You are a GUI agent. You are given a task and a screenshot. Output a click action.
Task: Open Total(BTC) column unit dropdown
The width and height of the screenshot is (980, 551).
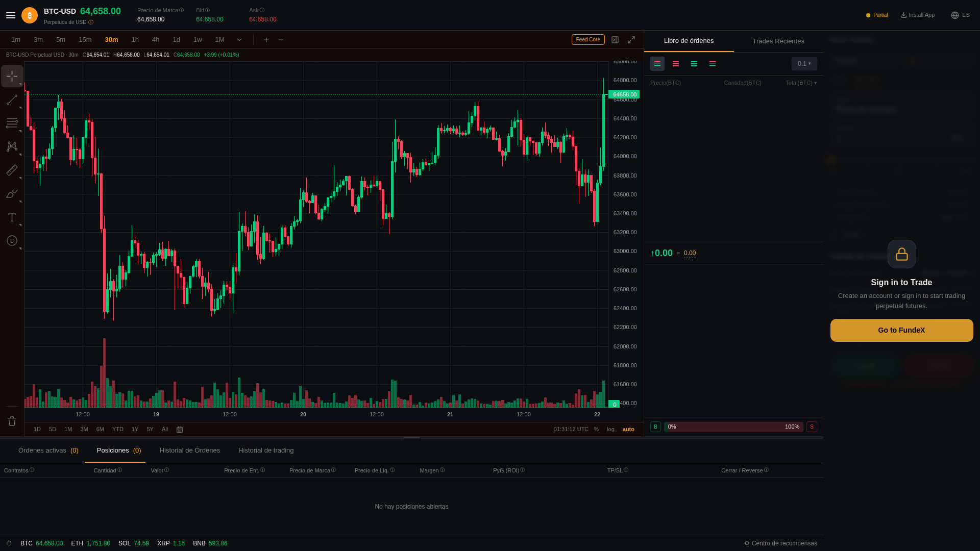(x=801, y=83)
